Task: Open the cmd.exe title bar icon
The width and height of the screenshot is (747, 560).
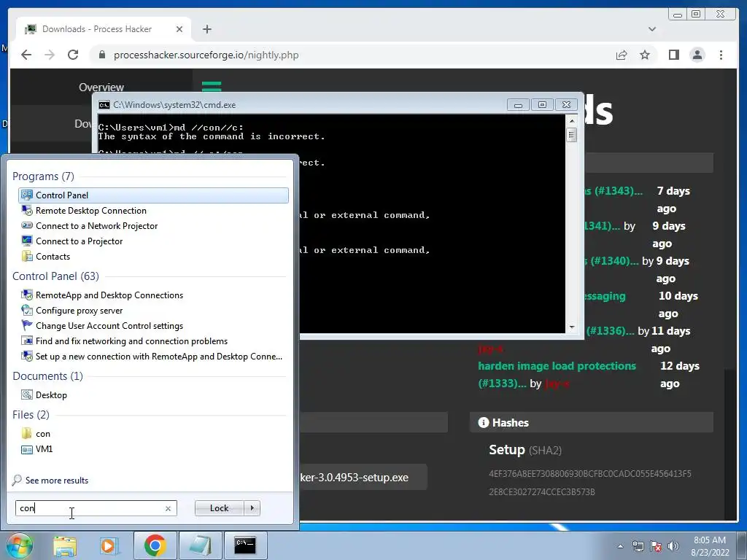Action: (x=104, y=105)
